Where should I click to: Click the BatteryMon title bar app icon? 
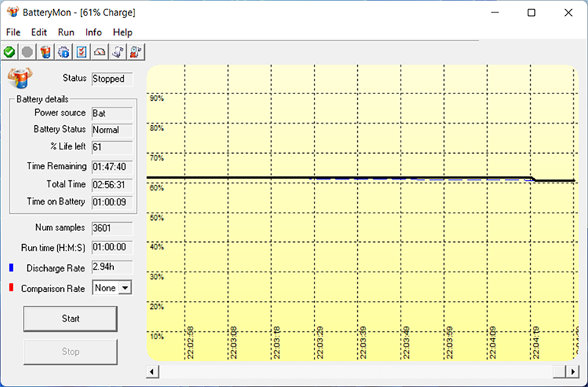tap(13, 12)
